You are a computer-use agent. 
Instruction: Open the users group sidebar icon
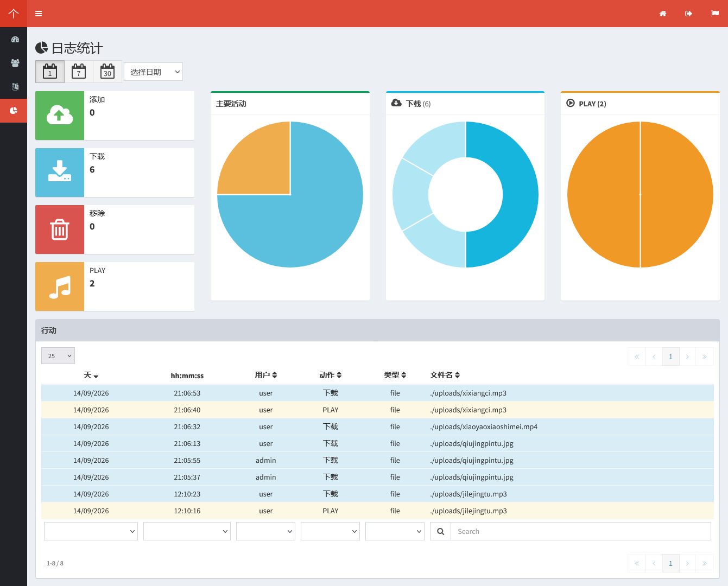coord(15,63)
